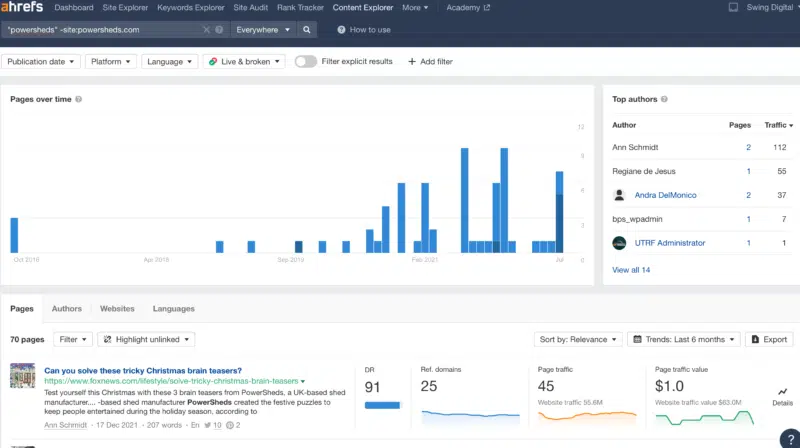Go to Dashboard

[74, 7]
